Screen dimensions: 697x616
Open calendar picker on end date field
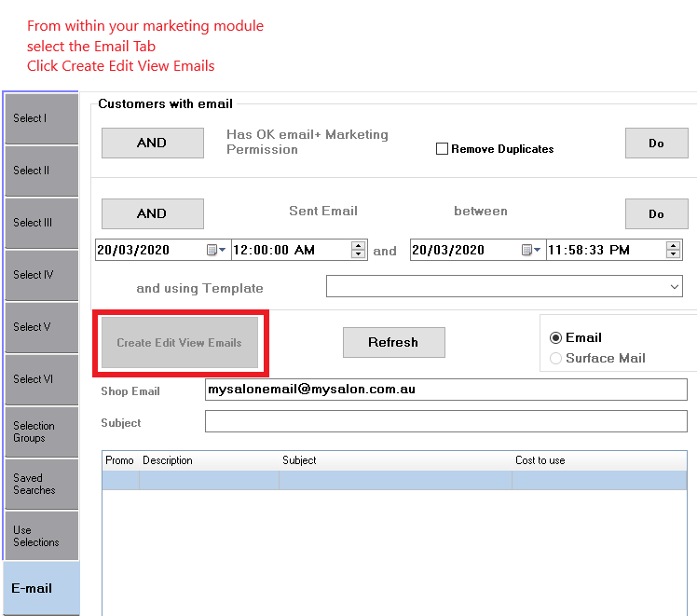(x=531, y=251)
